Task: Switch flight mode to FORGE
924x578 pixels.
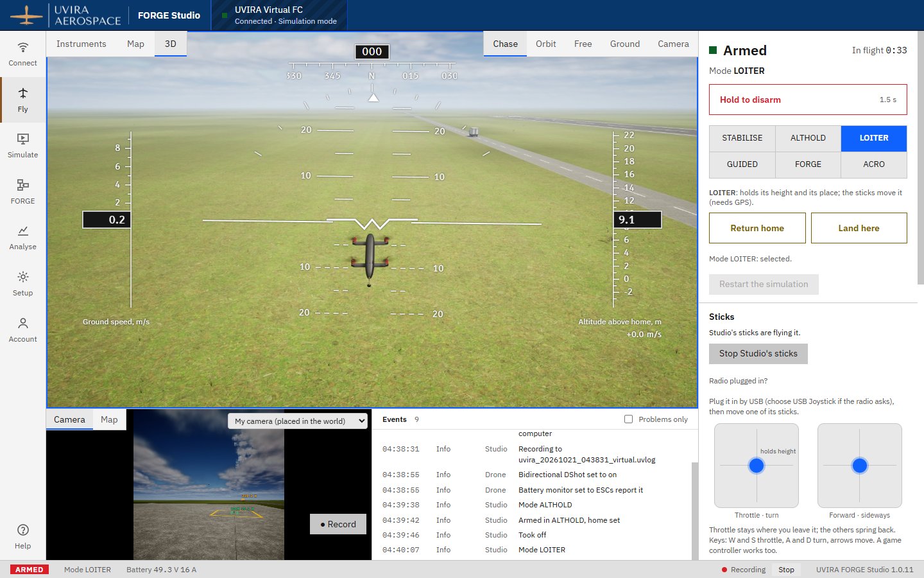Action: point(808,164)
